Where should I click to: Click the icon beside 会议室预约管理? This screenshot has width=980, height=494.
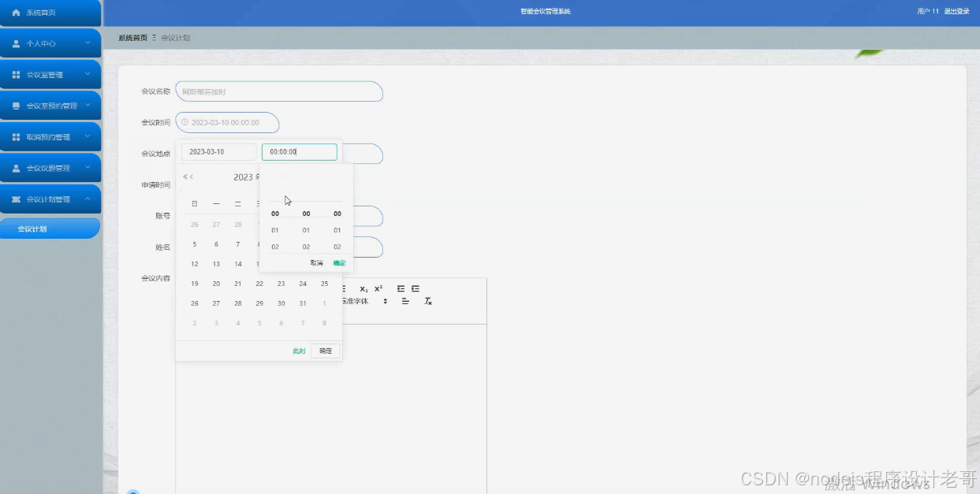click(16, 106)
